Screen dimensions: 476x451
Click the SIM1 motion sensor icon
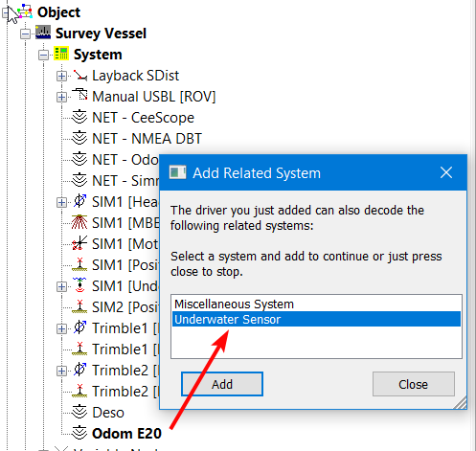[x=79, y=243]
